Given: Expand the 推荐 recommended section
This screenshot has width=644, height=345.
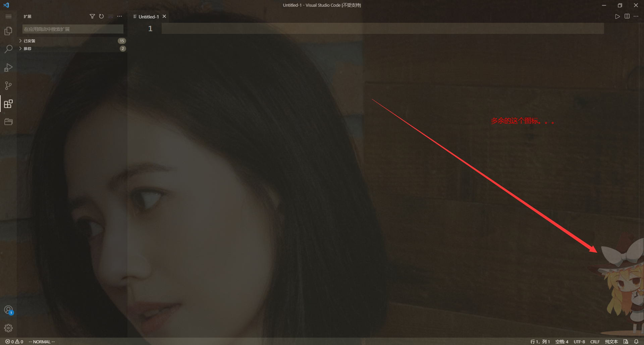Looking at the screenshot, I should coord(72,49).
